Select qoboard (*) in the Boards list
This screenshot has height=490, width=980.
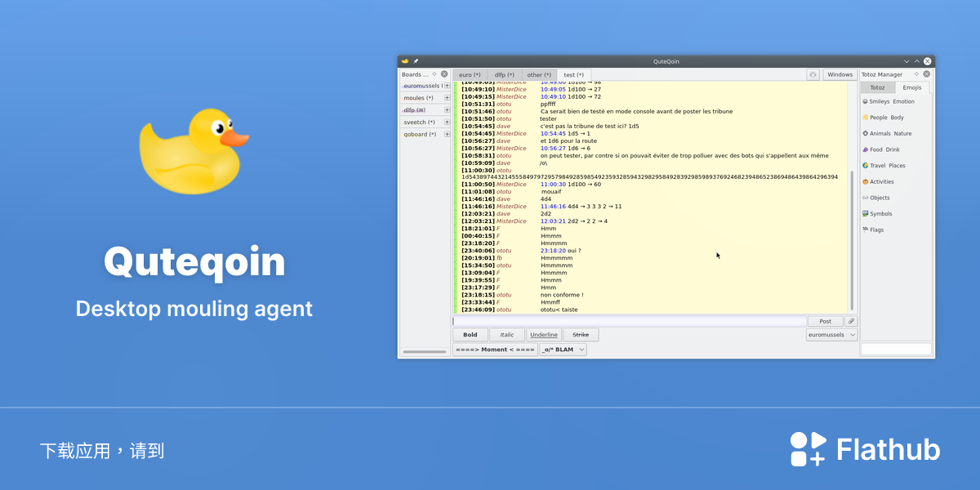pos(421,135)
